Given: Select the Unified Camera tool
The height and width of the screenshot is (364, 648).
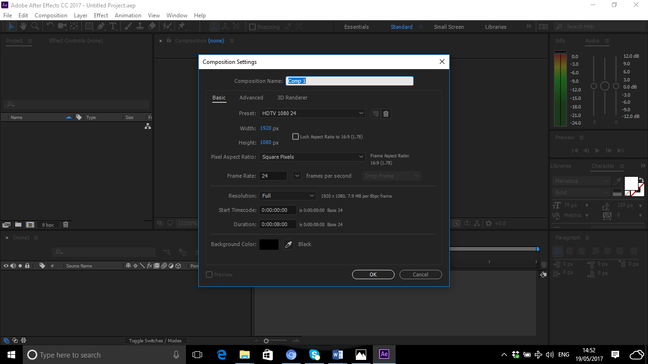Looking at the screenshot, I should point(62,26).
